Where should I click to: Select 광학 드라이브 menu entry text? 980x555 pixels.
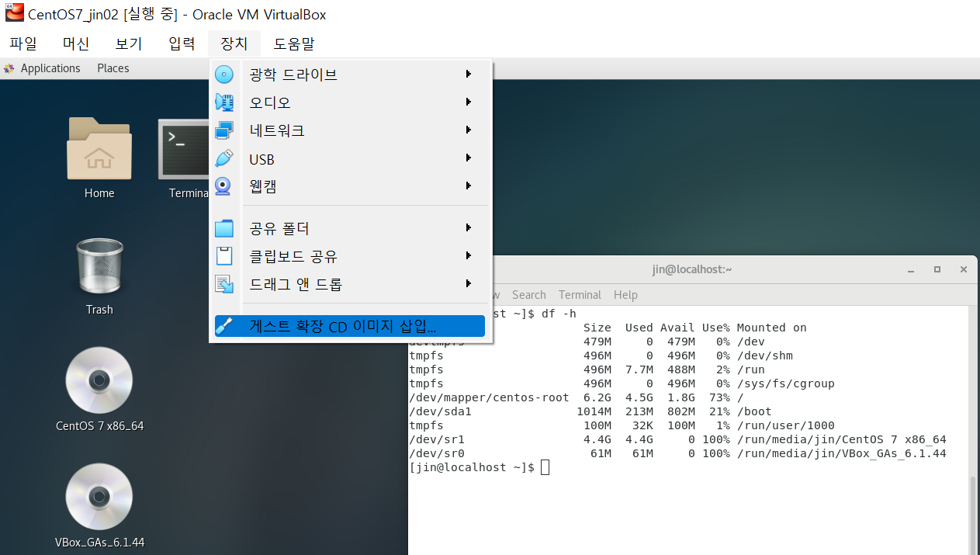[293, 75]
